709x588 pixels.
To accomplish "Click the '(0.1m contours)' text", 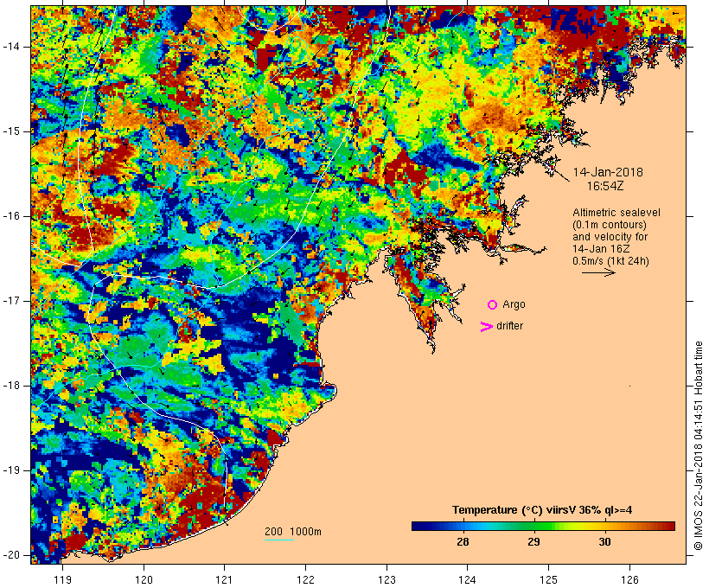I will click(610, 225).
